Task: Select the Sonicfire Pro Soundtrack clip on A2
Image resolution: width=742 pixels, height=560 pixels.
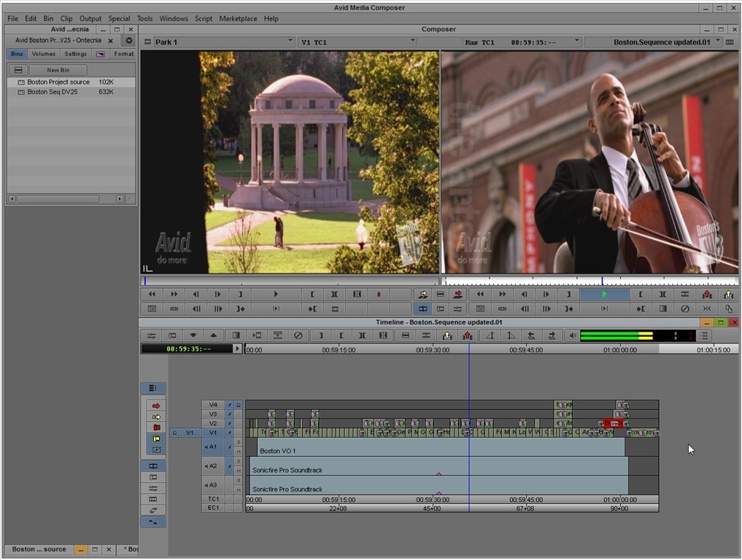Action: (x=438, y=467)
